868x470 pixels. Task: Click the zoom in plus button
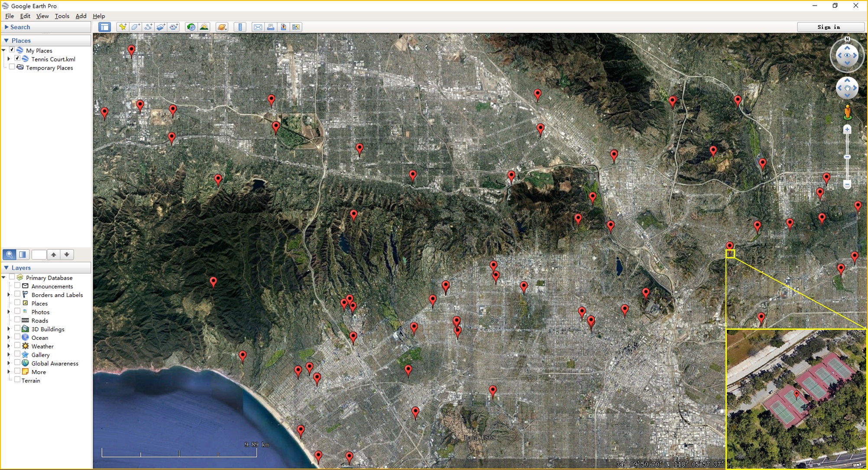click(847, 129)
